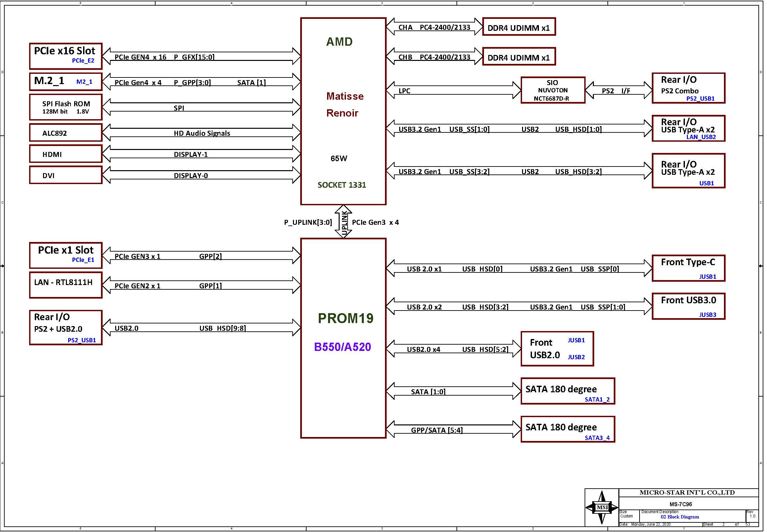This screenshot has height=532, width=767.
Task: Select the 'DISPLAY-1' bus label
Action: click(x=191, y=154)
